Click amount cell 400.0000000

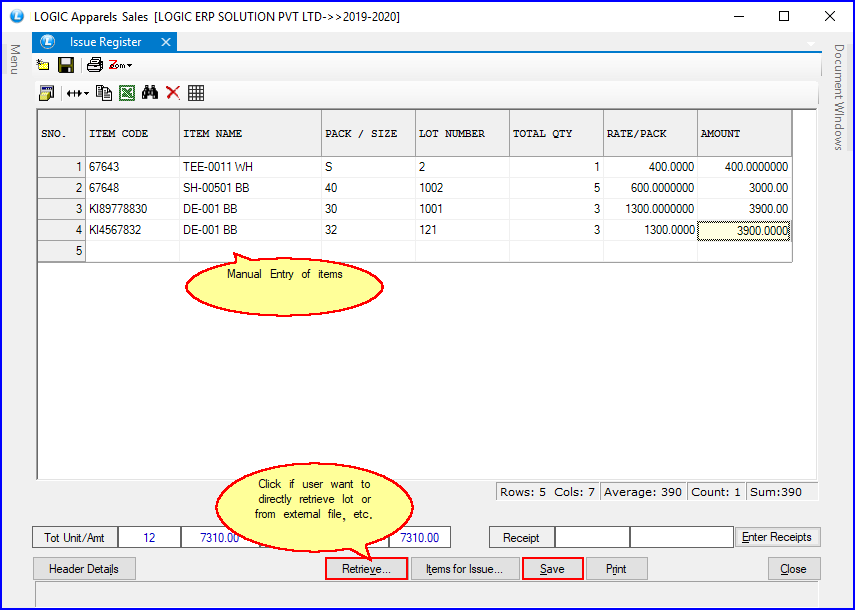point(745,167)
